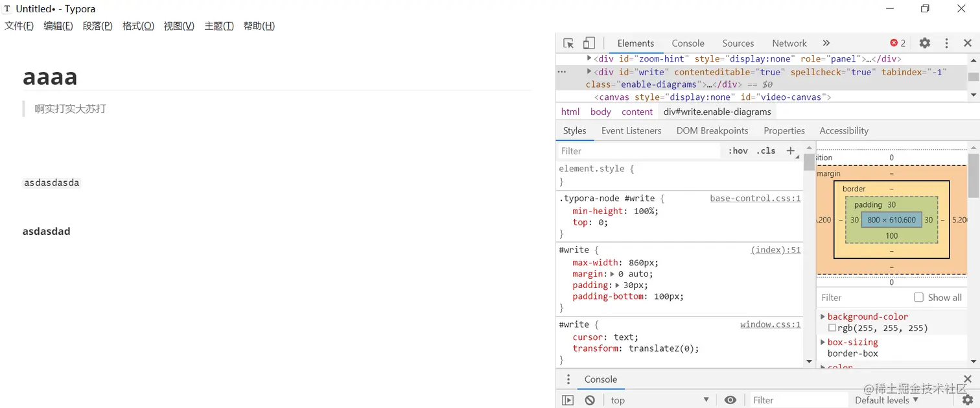980x408 pixels.
Task: Expand the margin shorthand property
Action: 612,274
